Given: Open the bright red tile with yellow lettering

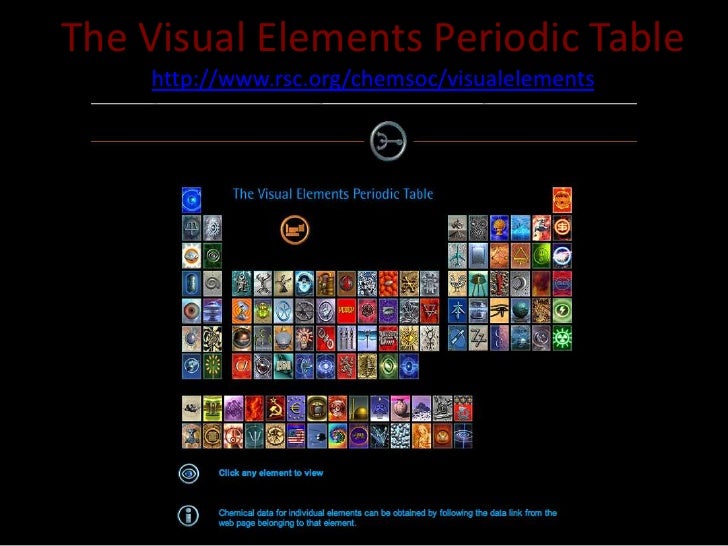Looking at the screenshot, I should point(346,311).
